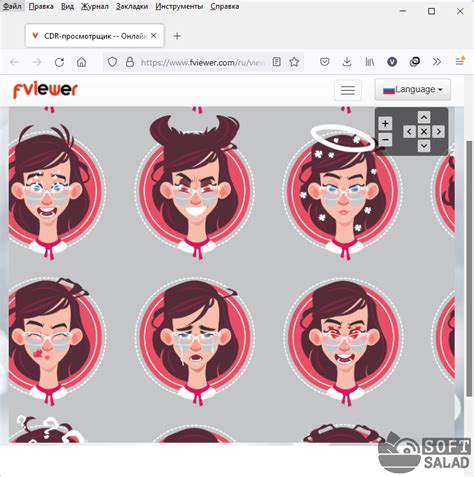
Task: Show more toolbar tools chevron
Action: click(437, 62)
